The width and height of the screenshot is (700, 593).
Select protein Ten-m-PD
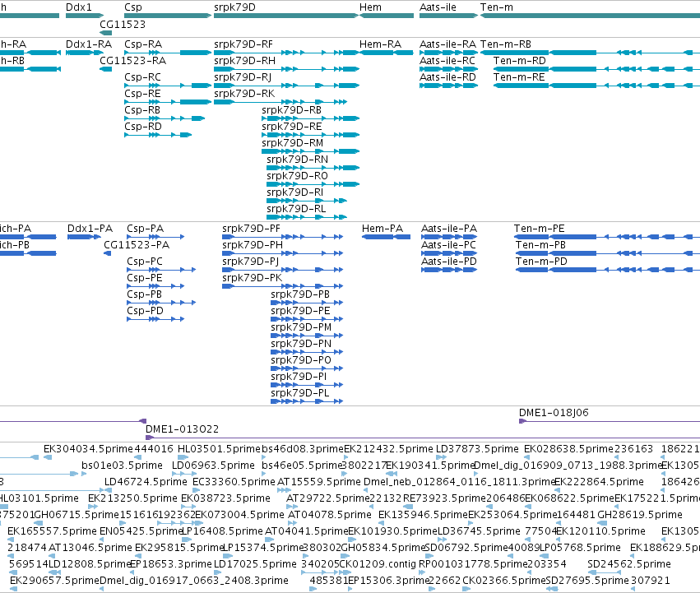point(607,270)
